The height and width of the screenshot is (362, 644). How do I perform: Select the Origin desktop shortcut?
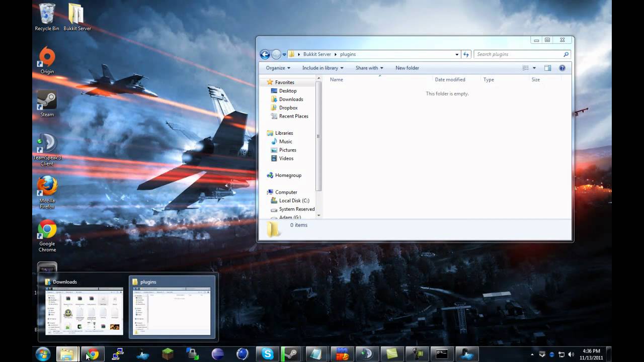(x=47, y=60)
